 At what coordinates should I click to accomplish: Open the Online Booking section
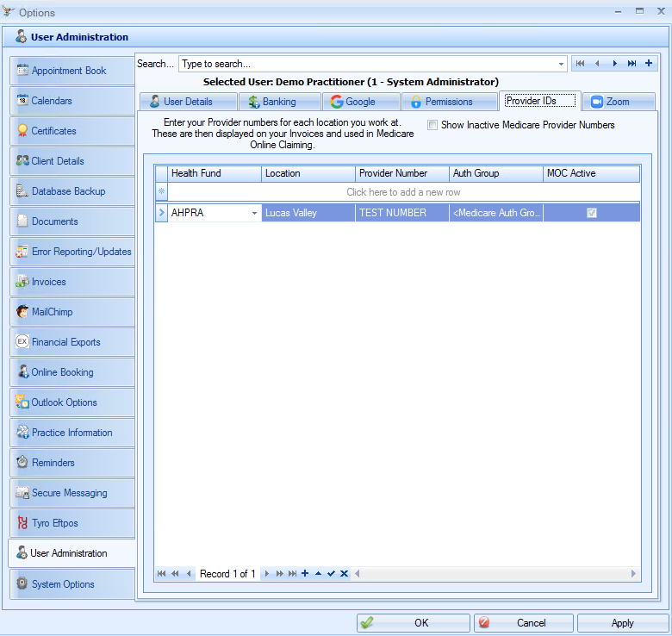point(72,372)
